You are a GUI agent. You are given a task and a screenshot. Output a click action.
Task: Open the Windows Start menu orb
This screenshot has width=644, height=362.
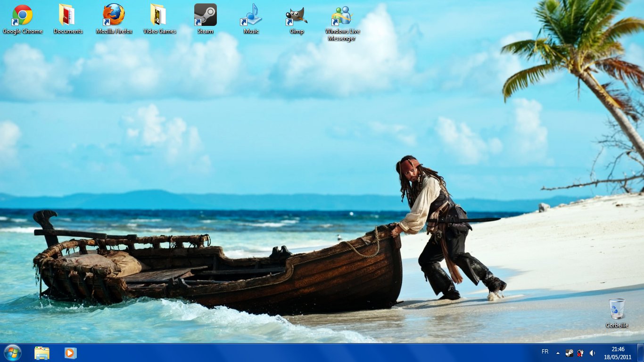13,353
